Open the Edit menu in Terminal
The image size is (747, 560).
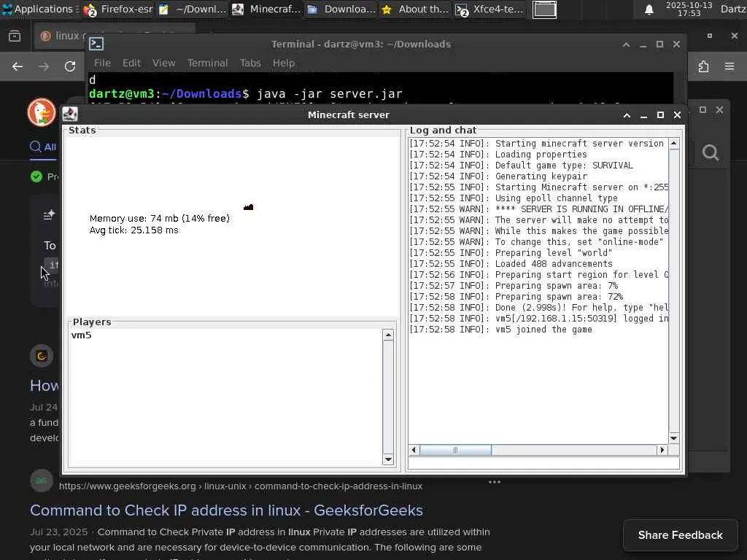click(131, 63)
